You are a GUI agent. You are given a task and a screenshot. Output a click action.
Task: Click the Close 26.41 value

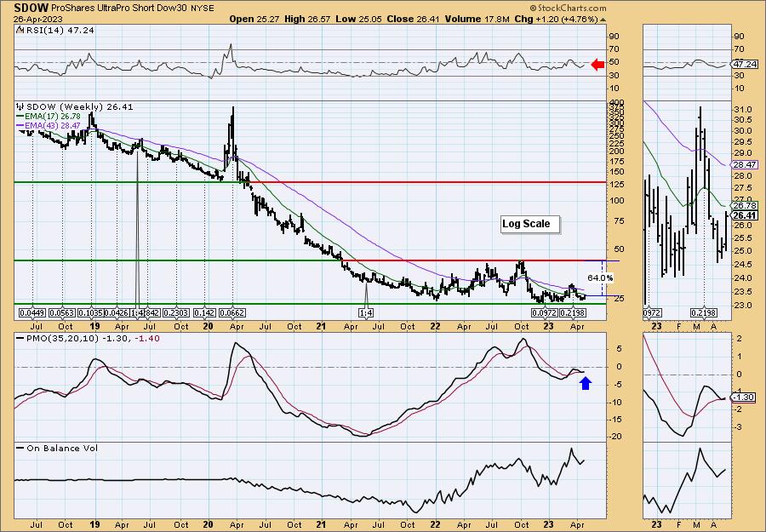pos(413,19)
